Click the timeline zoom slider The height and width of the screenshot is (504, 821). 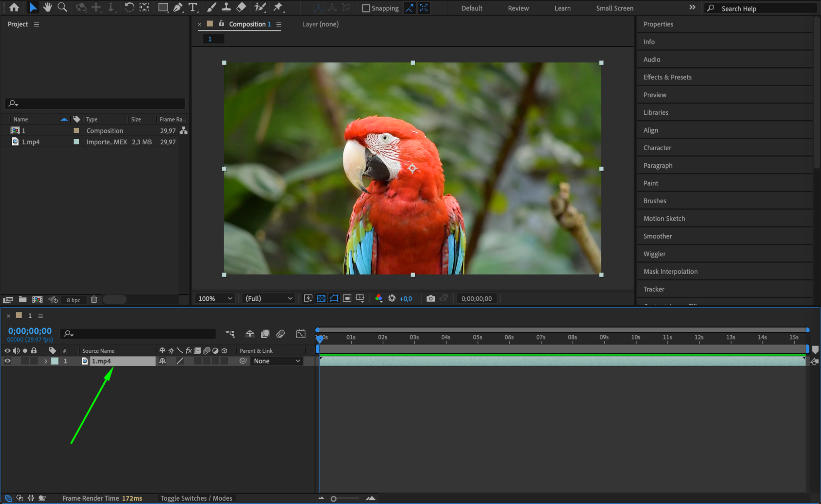[x=333, y=499]
